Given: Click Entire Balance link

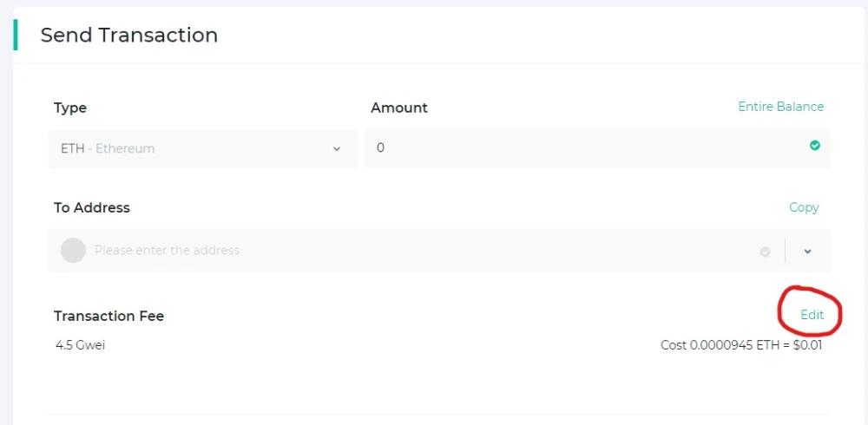Looking at the screenshot, I should coord(780,106).
